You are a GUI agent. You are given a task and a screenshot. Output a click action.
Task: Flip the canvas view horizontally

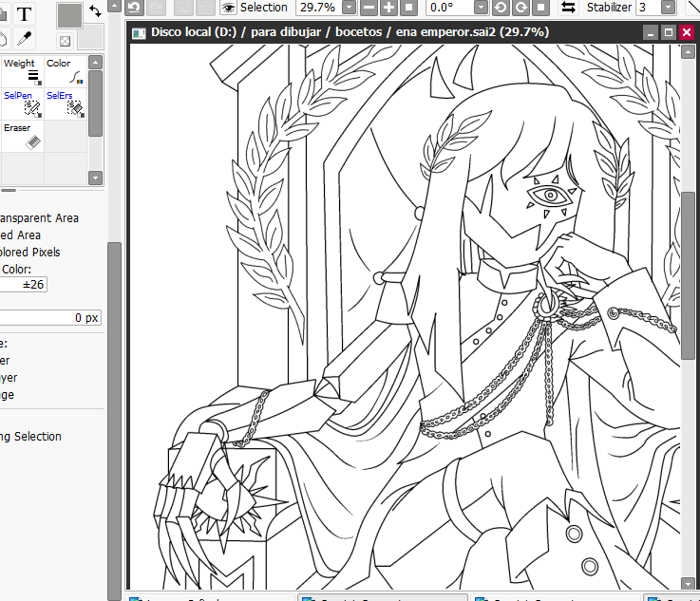pyautogui.click(x=568, y=8)
